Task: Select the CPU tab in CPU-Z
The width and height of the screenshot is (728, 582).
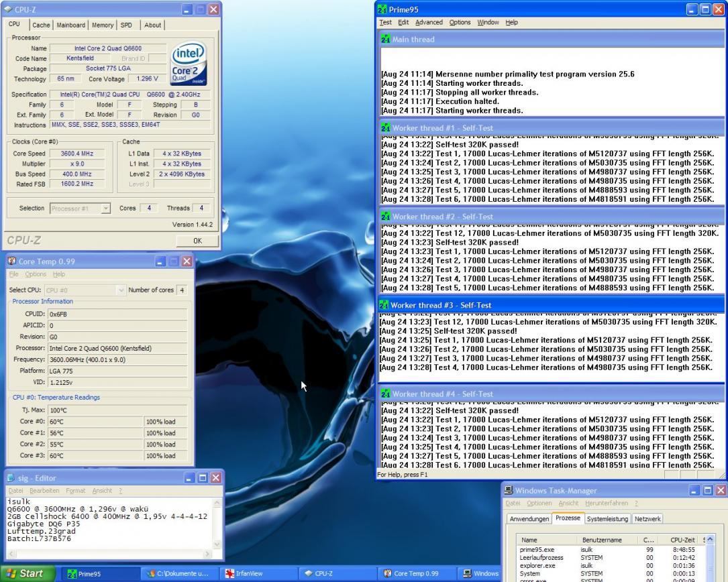Action: pyautogui.click(x=14, y=24)
